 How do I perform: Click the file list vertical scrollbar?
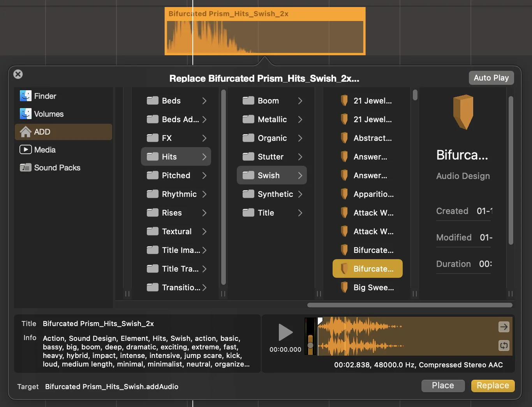click(x=415, y=95)
